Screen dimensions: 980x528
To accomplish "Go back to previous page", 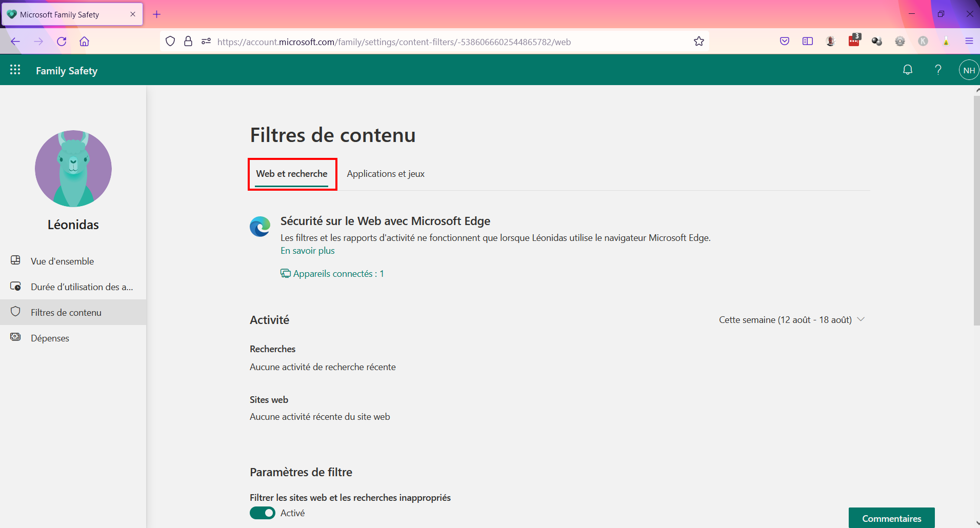I will (15, 42).
